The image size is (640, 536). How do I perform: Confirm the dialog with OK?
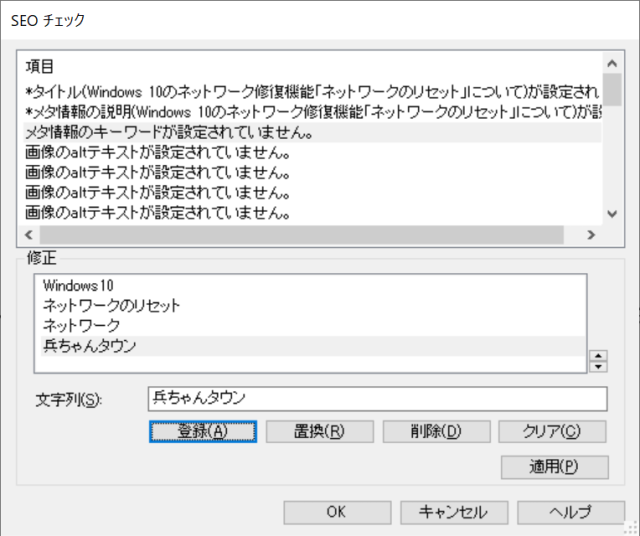point(337,512)
